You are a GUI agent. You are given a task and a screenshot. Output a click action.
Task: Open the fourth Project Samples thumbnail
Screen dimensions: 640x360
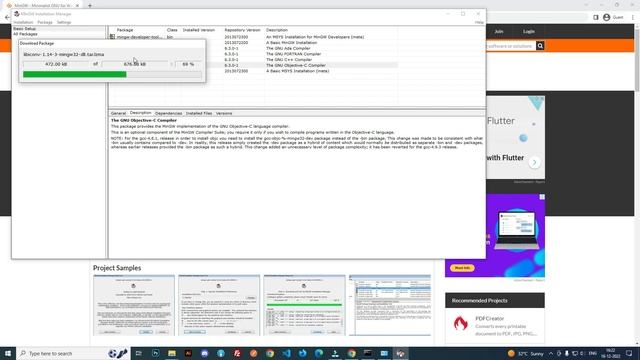(390, 305)
